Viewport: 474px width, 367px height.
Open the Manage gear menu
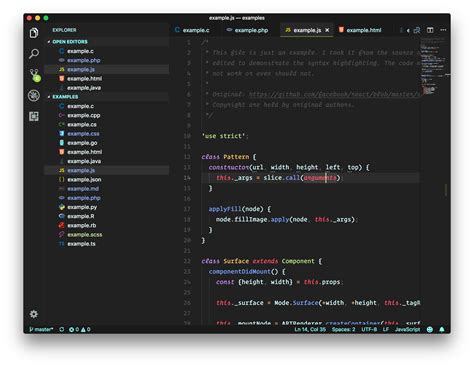(34, 314)
